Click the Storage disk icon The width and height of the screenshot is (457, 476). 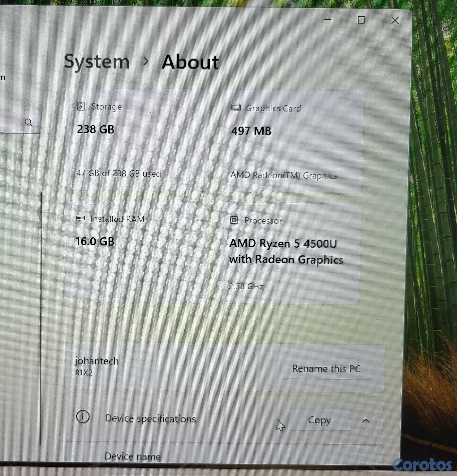coord(81,106)
